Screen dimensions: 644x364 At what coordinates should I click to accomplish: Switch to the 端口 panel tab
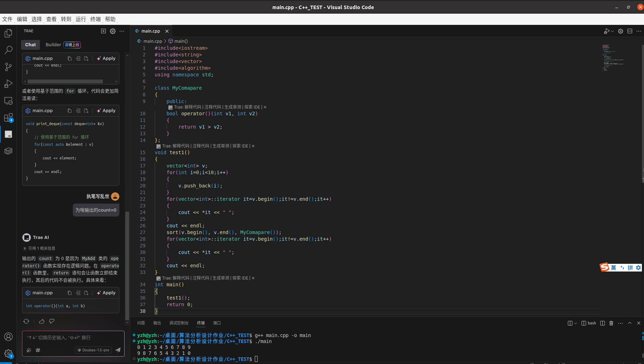coord(217,323)
